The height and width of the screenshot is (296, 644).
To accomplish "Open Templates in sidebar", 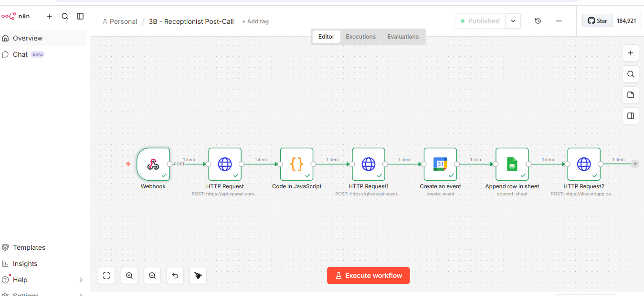I will (x=43, y=247).
